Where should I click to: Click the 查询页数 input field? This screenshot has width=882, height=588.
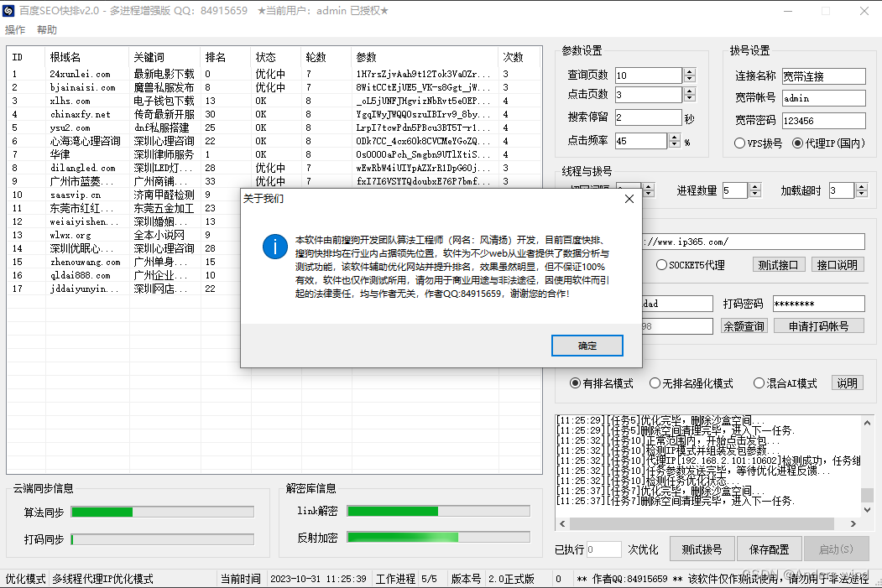pos(649,75)
